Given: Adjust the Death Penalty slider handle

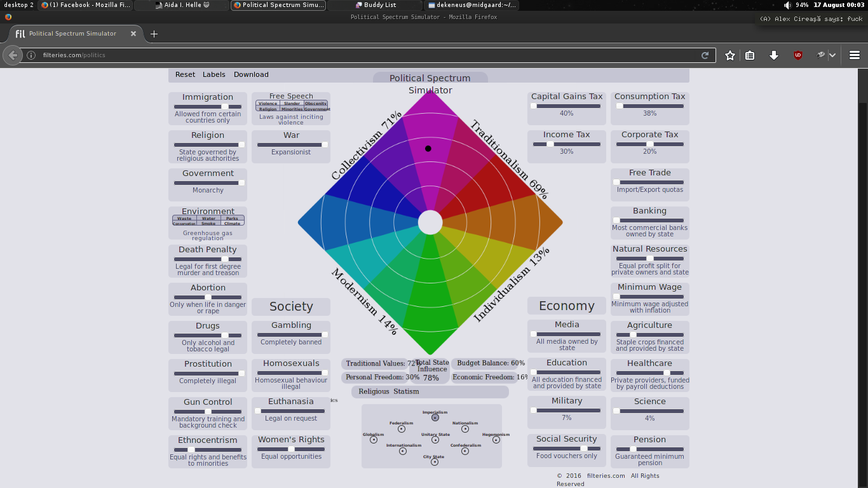Looking at the screenshot, I should click(x=225, y=259).
